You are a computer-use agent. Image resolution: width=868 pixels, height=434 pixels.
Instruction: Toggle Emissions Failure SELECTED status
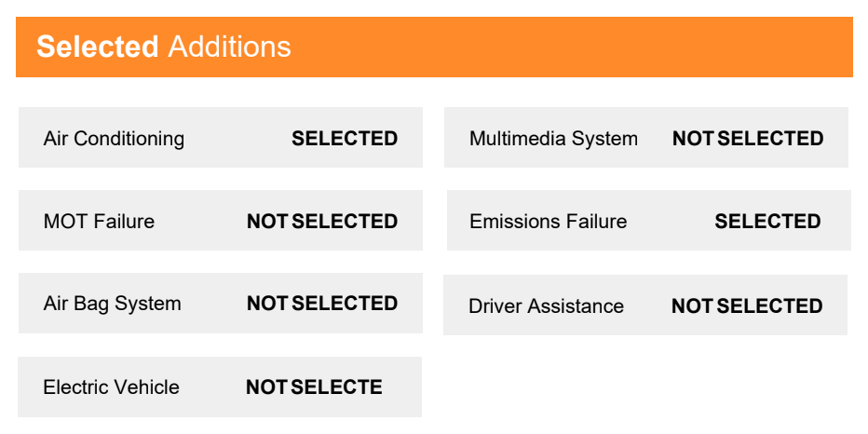click(767, 222)
